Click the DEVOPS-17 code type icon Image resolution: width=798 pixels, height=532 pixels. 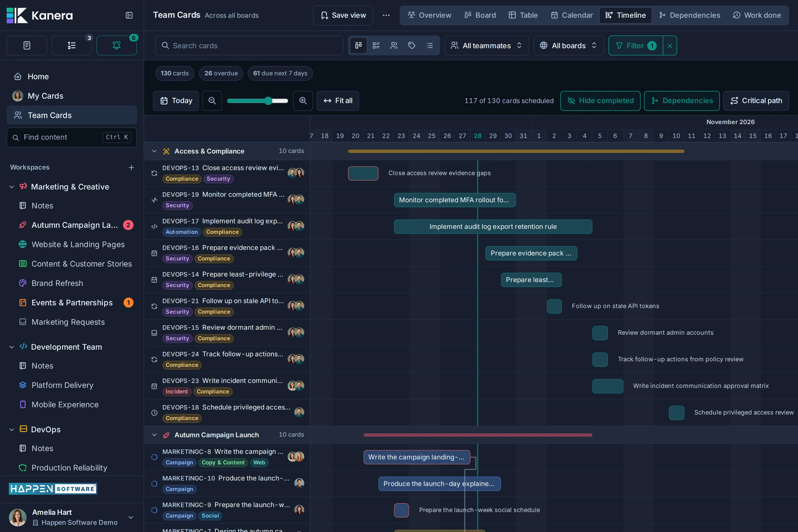[154, 227]
